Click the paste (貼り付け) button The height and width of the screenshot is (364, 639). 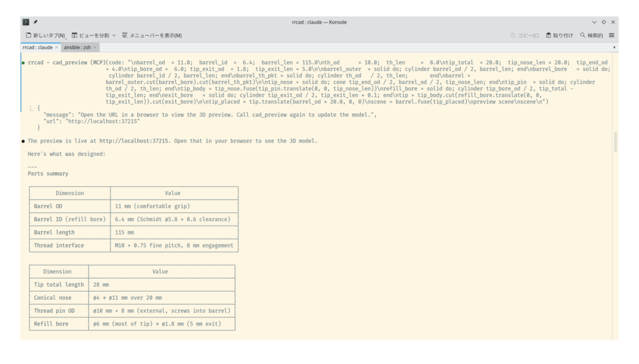[559, 36]
